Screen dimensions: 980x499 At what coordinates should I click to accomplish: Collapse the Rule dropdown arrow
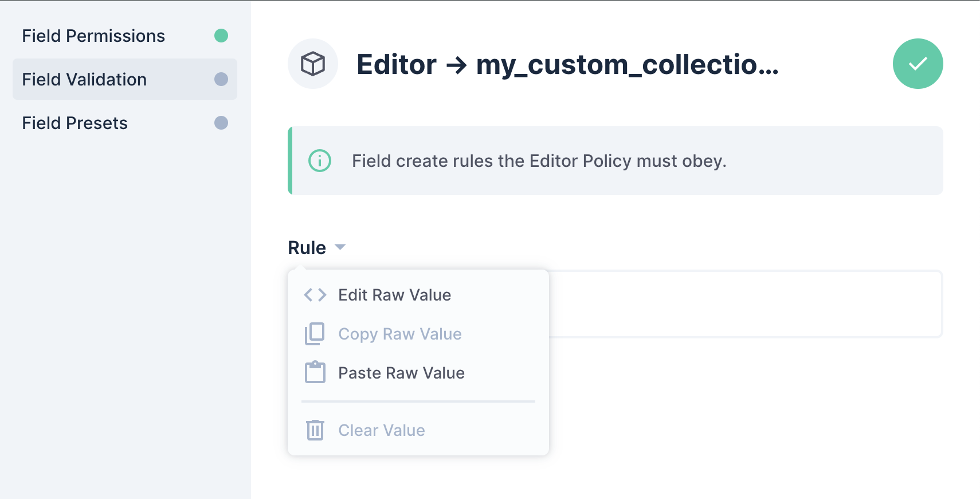[340, 247]
